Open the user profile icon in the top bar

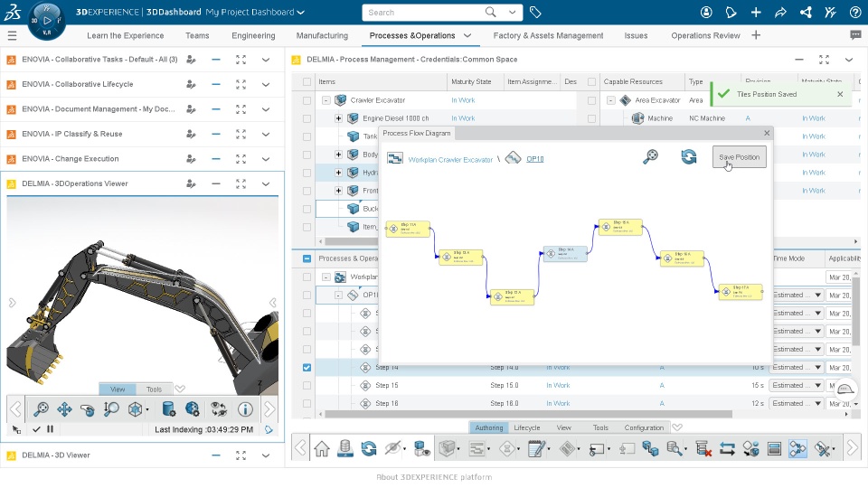pyautogui.click(x=706, y=12)
